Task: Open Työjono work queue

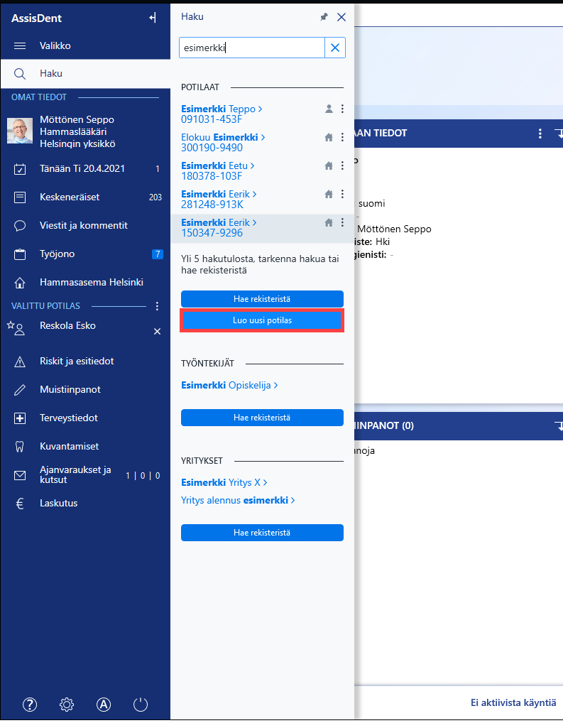Action: coord(85,254)
